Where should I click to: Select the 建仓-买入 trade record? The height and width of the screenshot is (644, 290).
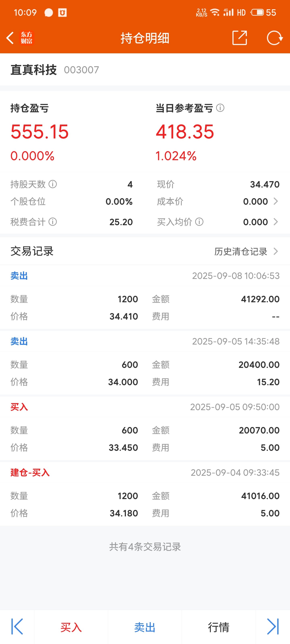click(145, 493)
